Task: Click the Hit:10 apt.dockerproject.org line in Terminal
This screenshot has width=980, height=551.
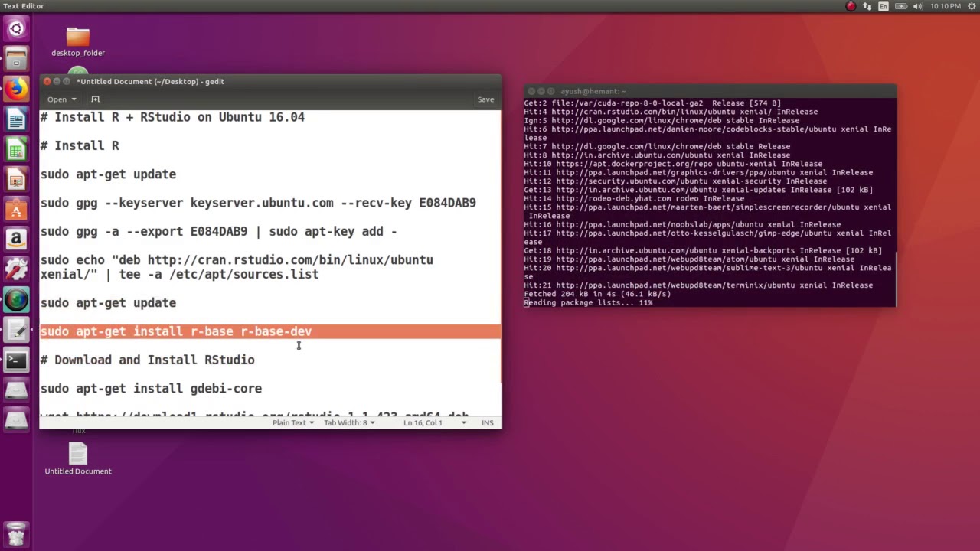Action: [x=673, y=164]
